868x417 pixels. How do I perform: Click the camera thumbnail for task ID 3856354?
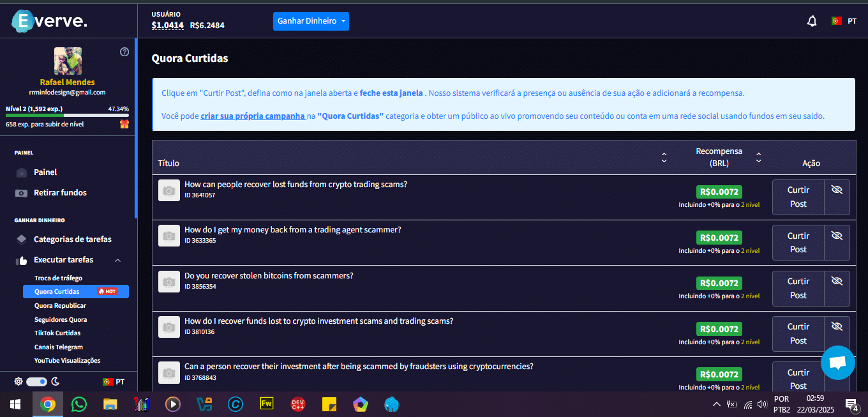click(x=169, y=282)
